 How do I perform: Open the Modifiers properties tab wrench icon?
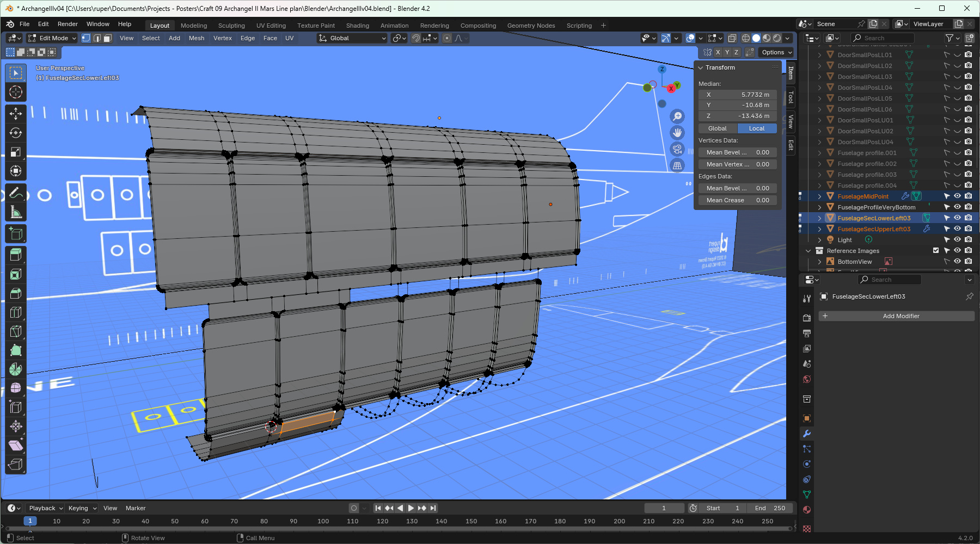[x=807, y=434]
